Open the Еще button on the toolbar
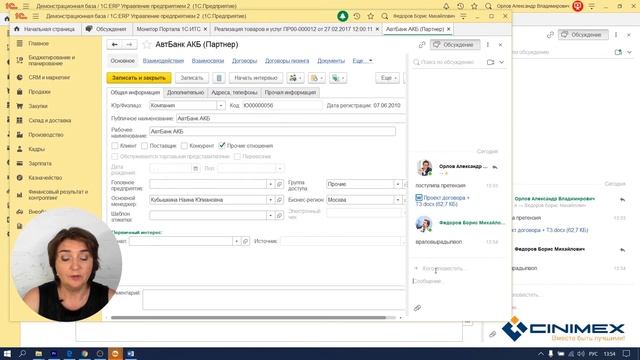 (387, 78)
